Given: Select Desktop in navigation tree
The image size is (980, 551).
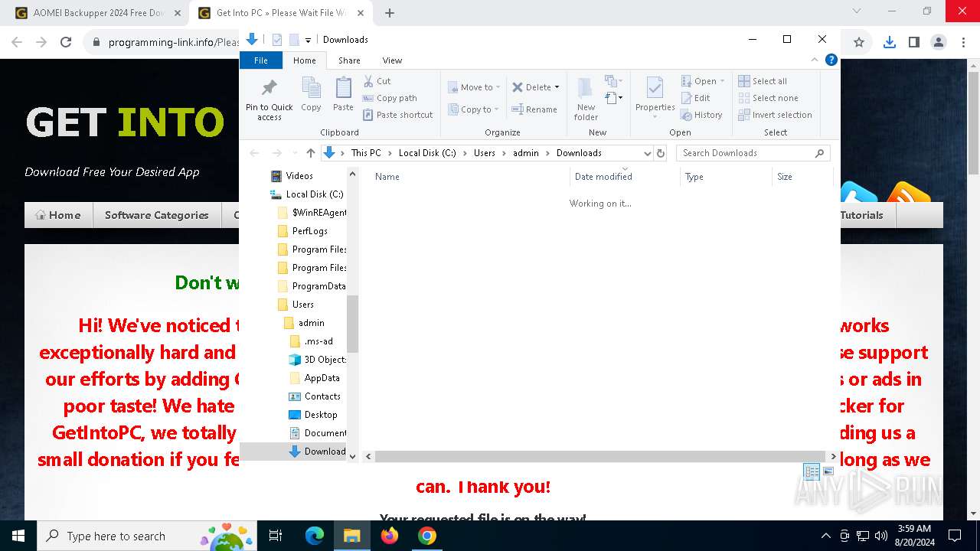Looking at the screenshot, I should (x=321, y=415).
